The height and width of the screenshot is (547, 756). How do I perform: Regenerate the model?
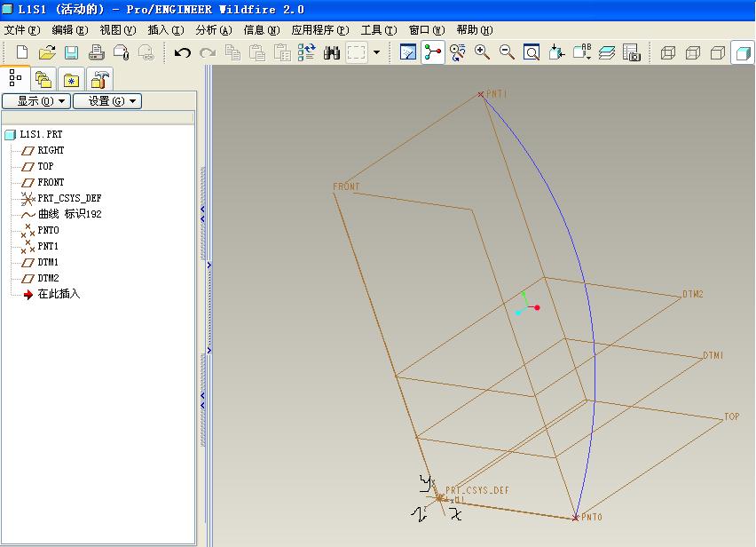[x=307, y=52]
